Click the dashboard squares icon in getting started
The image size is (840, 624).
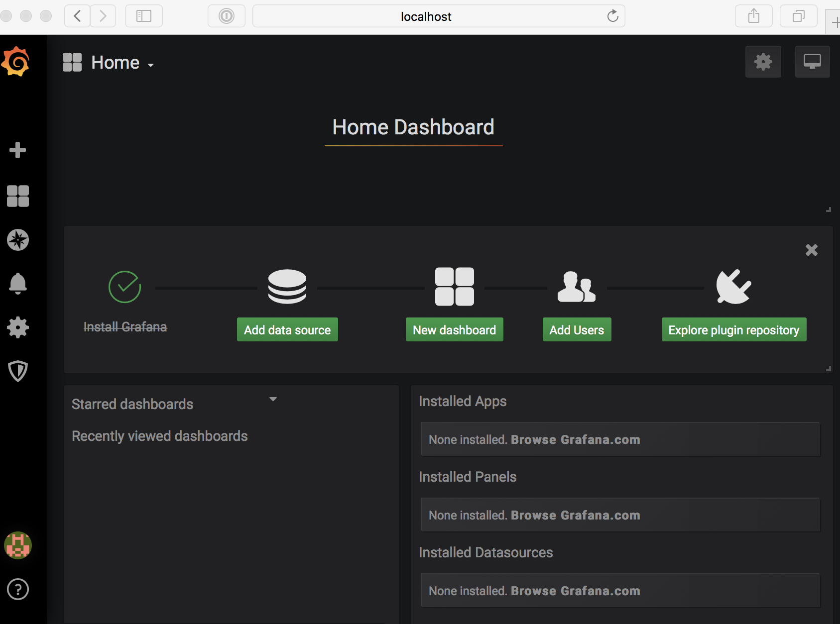pos(455,287)
